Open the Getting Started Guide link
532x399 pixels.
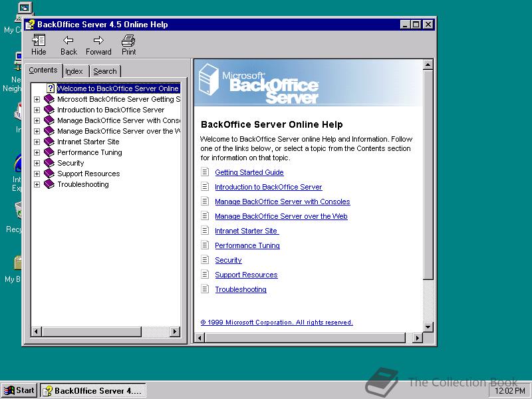pos(249,172)
